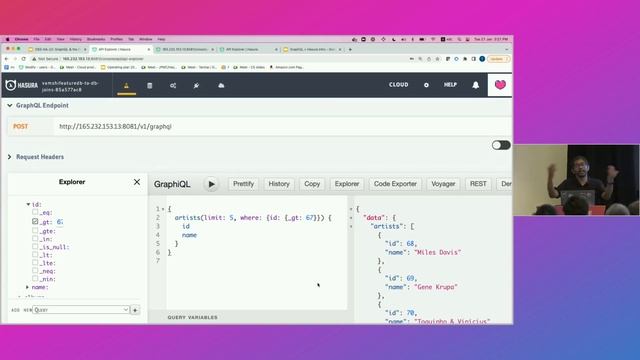Open the QUERY VARIABLES pane
The width and height of the screenshot is (640, 360).
(x=192, y=317)
